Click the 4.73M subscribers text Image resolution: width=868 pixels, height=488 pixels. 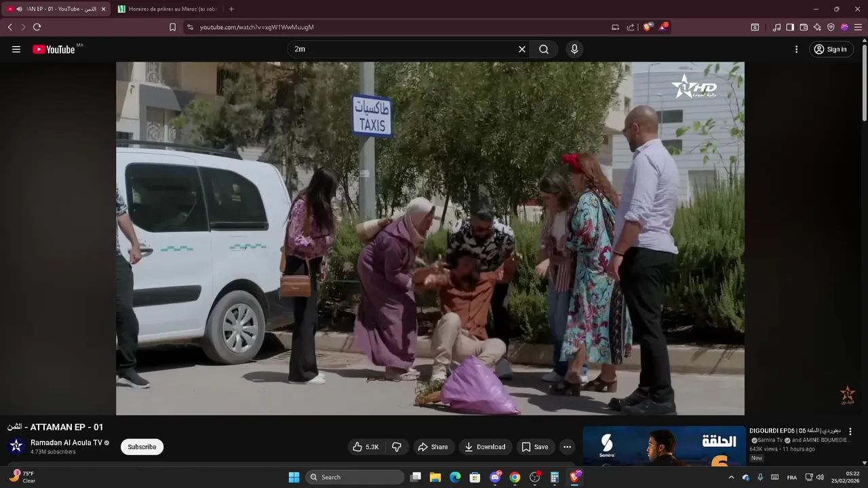coord(53,452)
